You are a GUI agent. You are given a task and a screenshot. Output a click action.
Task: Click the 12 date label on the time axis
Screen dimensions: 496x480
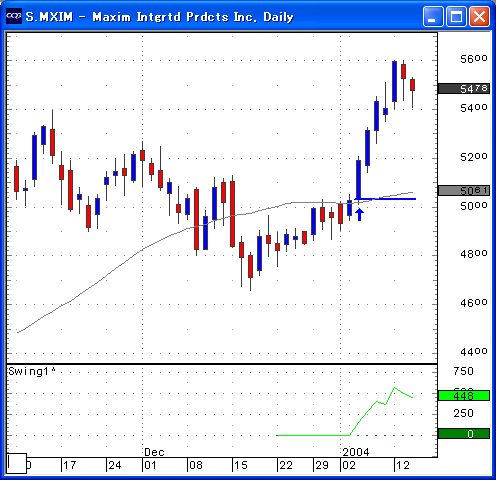tap(403, 465)
